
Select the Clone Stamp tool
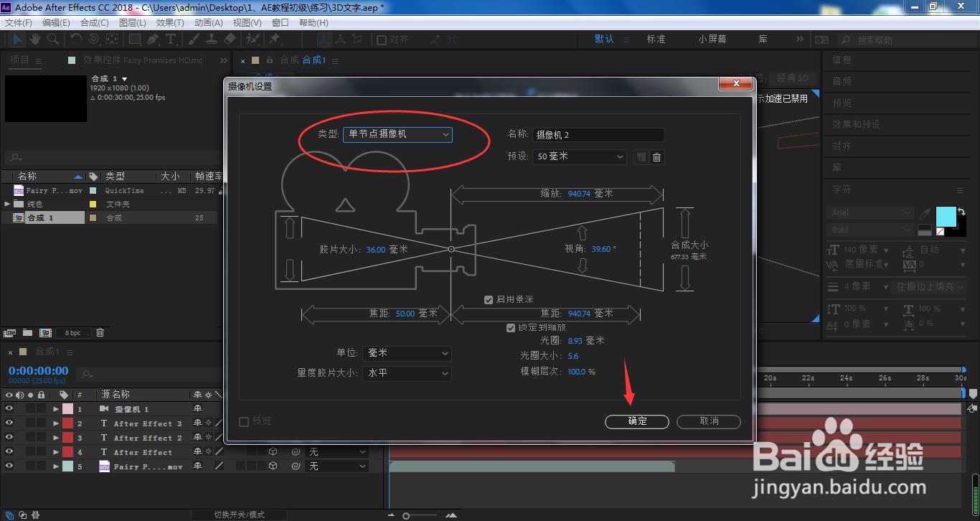tap(213, 39)
